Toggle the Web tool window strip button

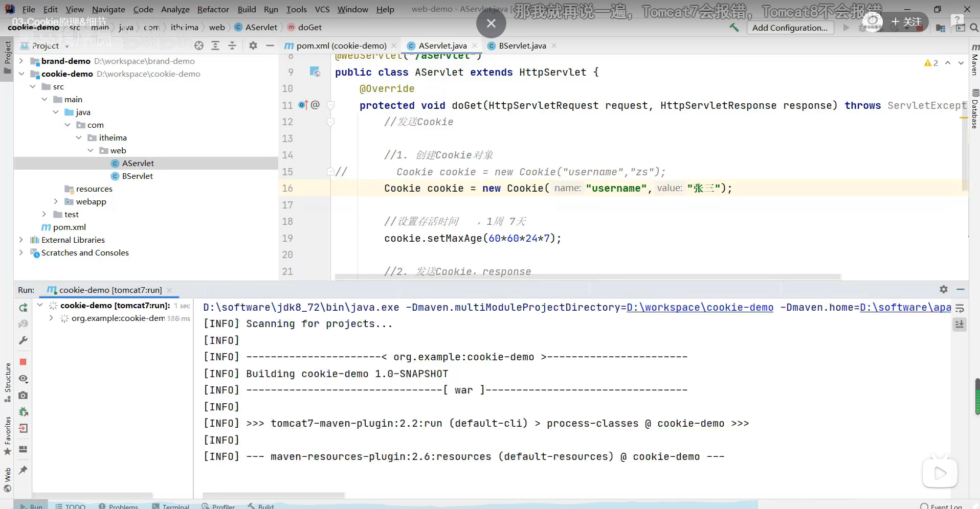(x=7, y=480)
